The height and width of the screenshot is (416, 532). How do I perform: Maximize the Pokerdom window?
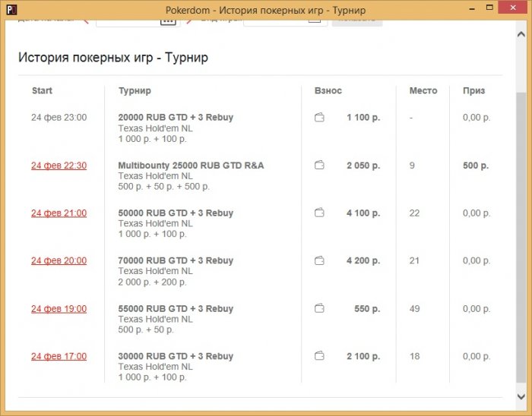point(489,8)
